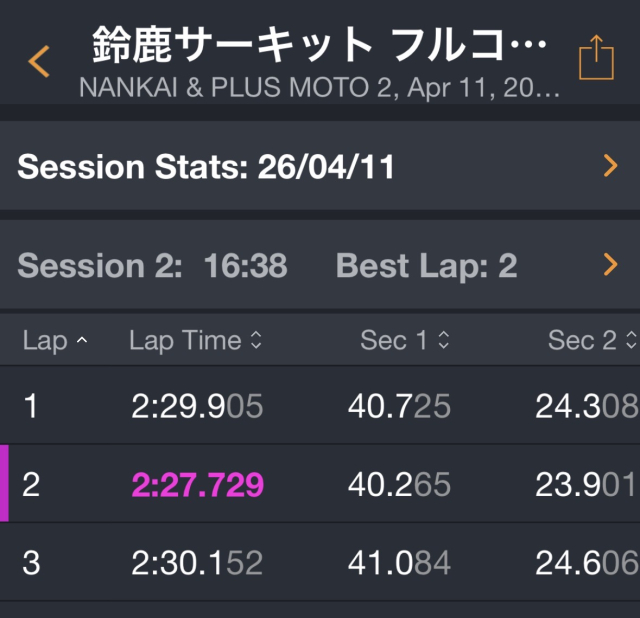
Task: Tap the NANKAI & PLUS MOTO 2 subtitle
Action: coord(320,87)
